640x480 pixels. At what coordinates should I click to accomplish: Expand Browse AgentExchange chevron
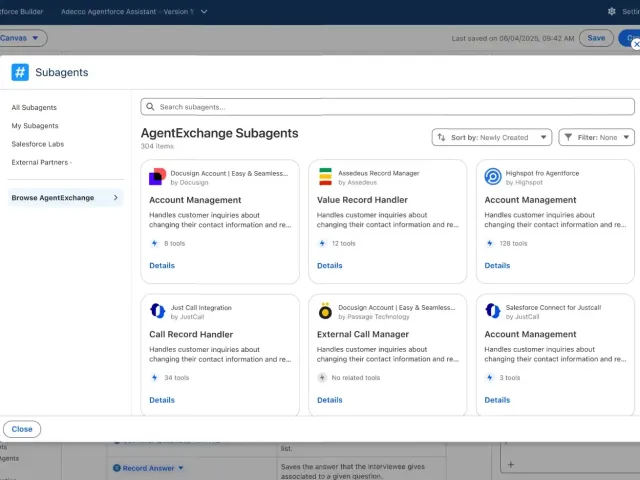point(116,198)
